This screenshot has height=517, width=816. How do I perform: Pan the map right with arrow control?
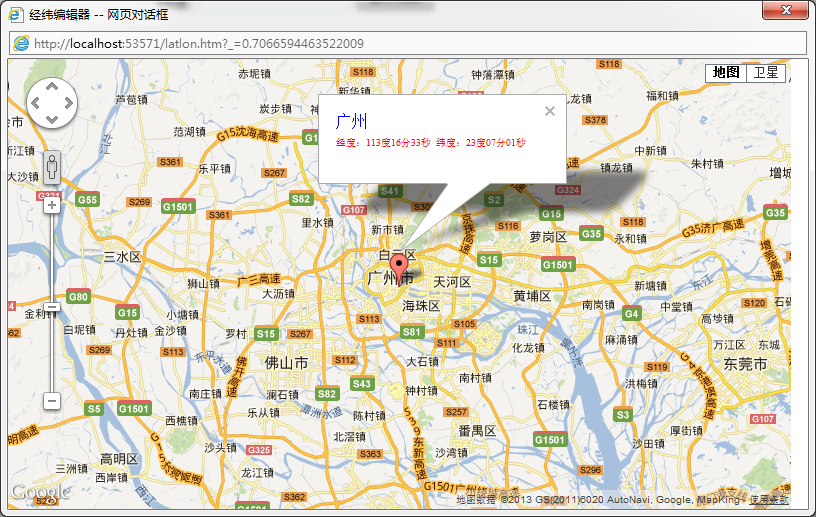click(x=68, y=103)
